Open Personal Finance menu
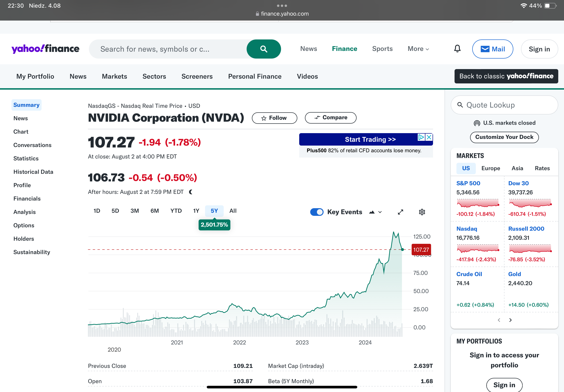Image resolution: width=564 pixels, height=392 pixels. pos(255,76)
